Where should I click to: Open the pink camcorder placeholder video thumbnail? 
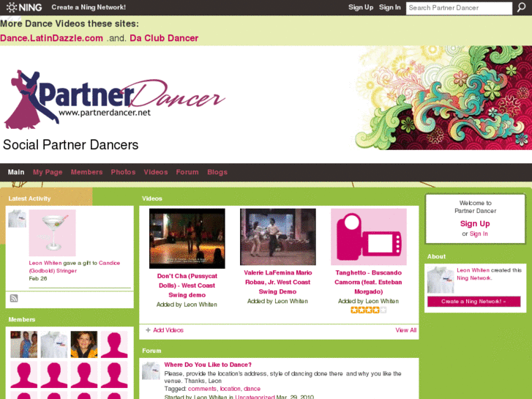click(369, 236)
